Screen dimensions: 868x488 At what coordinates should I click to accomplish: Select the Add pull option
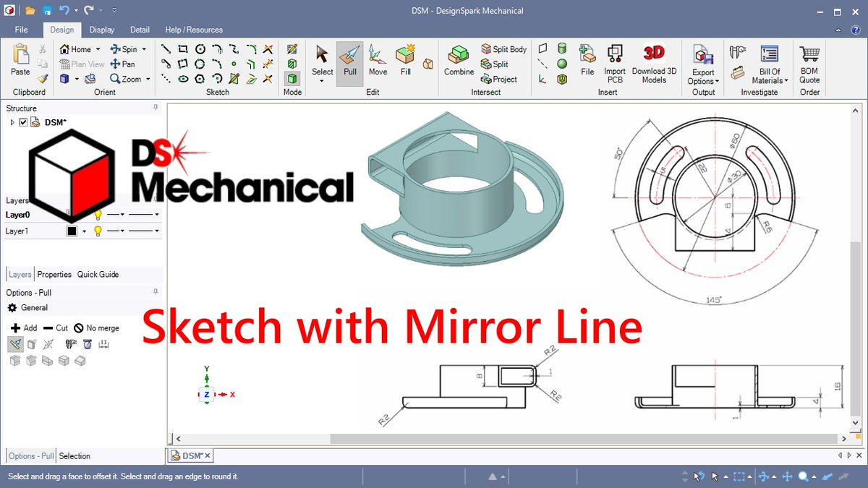24,328
